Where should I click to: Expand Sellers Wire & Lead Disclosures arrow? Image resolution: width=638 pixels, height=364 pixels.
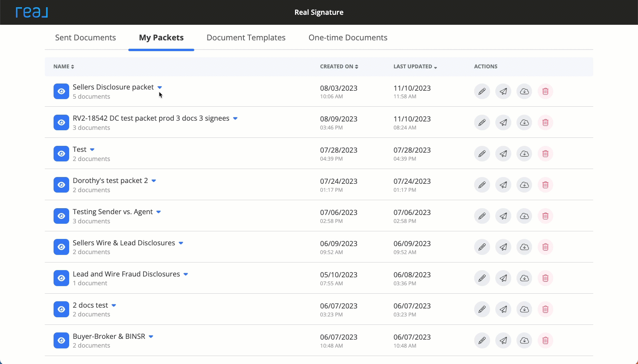tap(181, 243)
